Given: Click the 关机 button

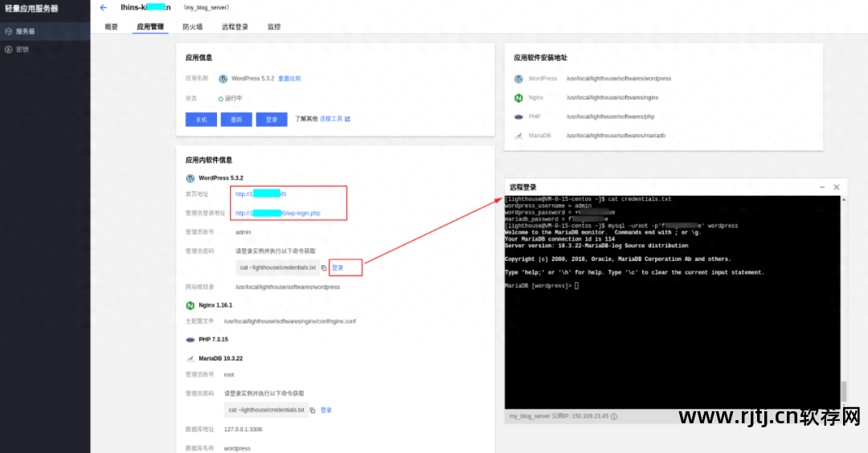Looking at the screenshot, I should click(x=201, y=120).
